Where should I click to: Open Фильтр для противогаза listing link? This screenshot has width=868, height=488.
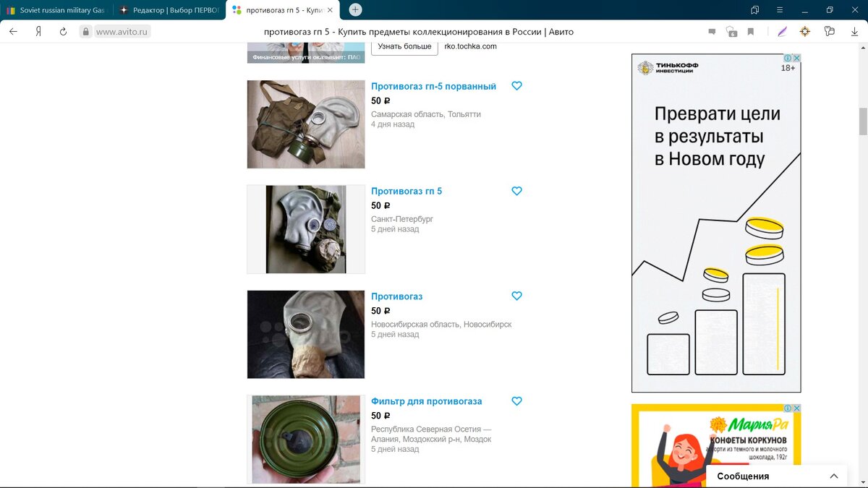(x=426, y=401)
